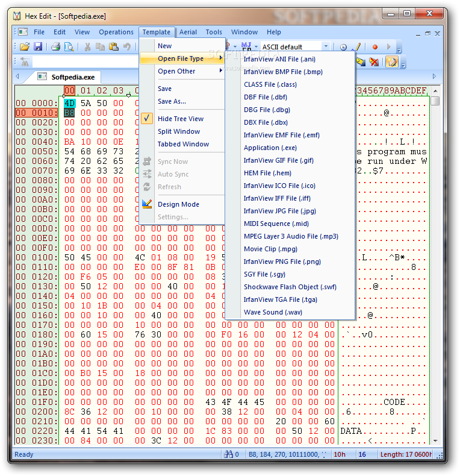Click the vertical scrollbar thumb

[435, 101]
